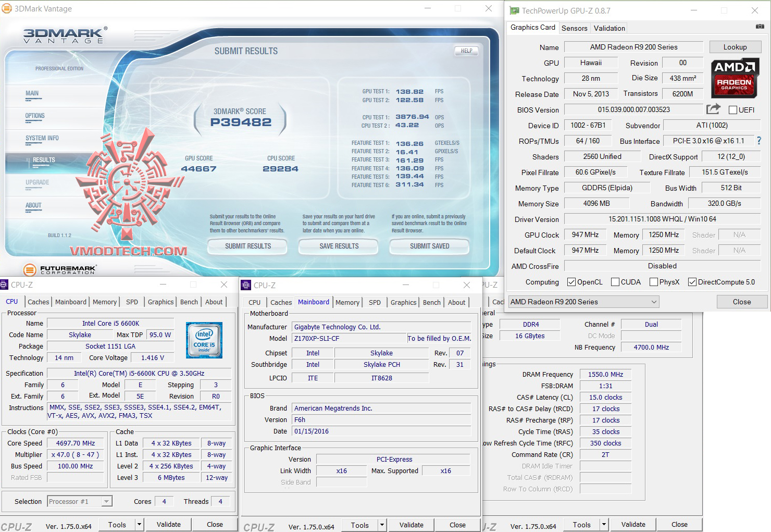Click the AMD Radeon Graphics logo

coord(735,78)
